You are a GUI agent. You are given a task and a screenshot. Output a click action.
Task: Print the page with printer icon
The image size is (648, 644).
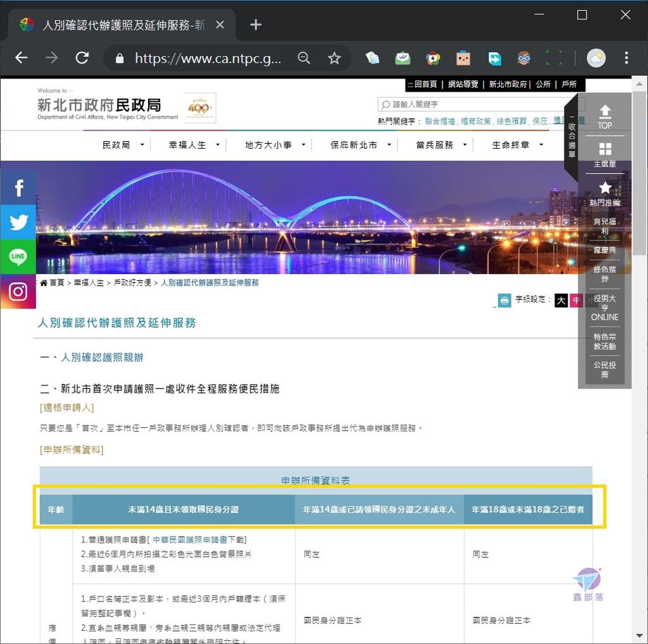pos(504,300)
